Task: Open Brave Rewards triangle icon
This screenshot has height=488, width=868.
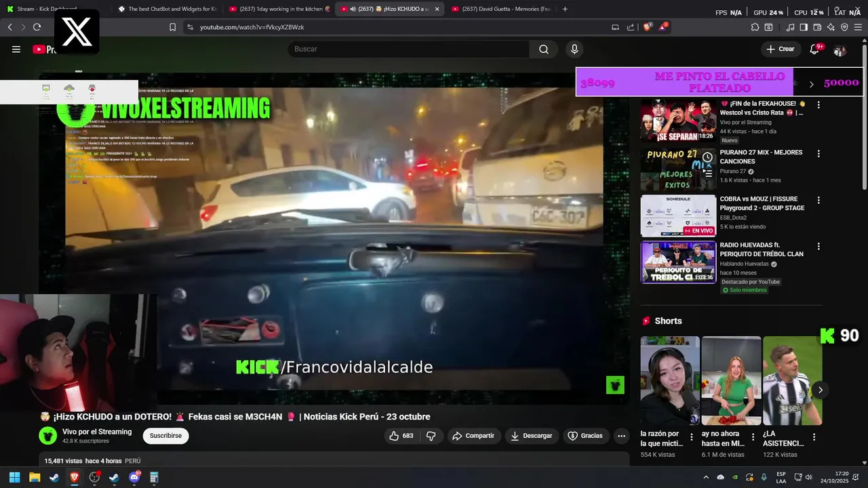Action: pyautogui.click(x=663, y=27)
